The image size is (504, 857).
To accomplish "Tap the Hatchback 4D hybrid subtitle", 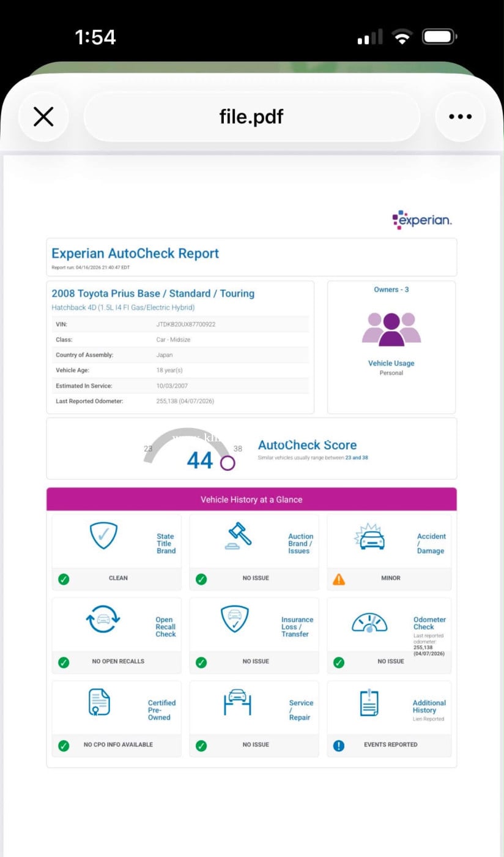I will click(123, 307).
